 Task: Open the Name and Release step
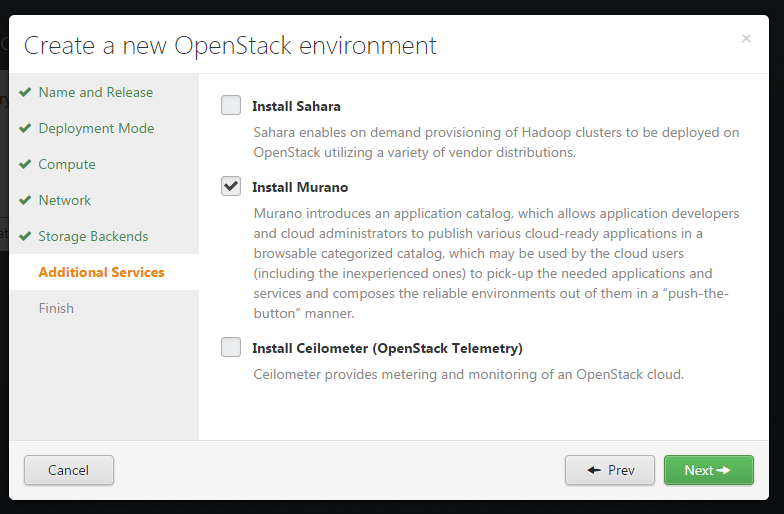[96, 92]
